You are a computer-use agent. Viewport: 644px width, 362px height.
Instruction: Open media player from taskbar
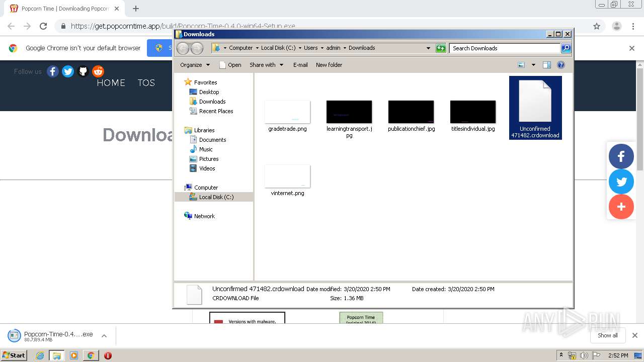[73, 355]
